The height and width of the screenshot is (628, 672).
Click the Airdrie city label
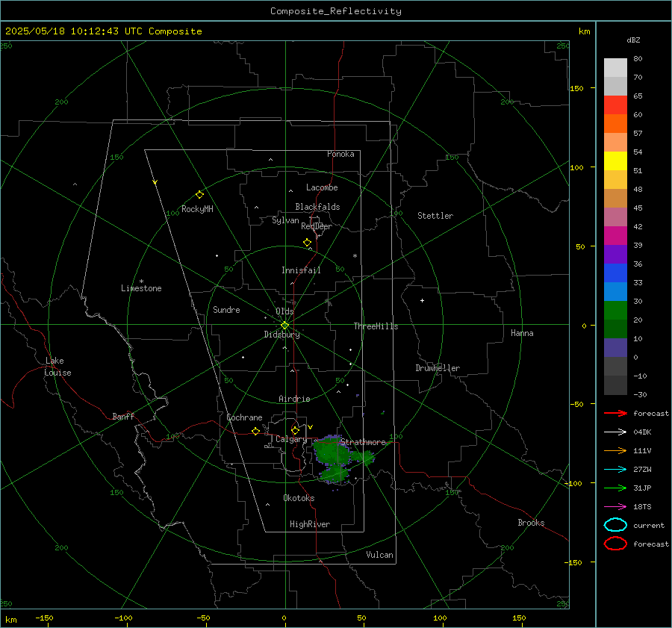tap(294, 399)
